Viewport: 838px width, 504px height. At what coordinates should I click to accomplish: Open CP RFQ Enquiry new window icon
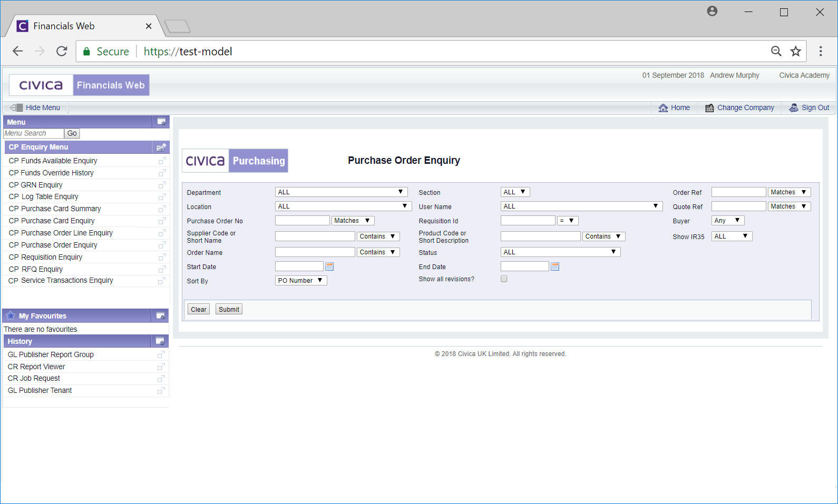162,269
